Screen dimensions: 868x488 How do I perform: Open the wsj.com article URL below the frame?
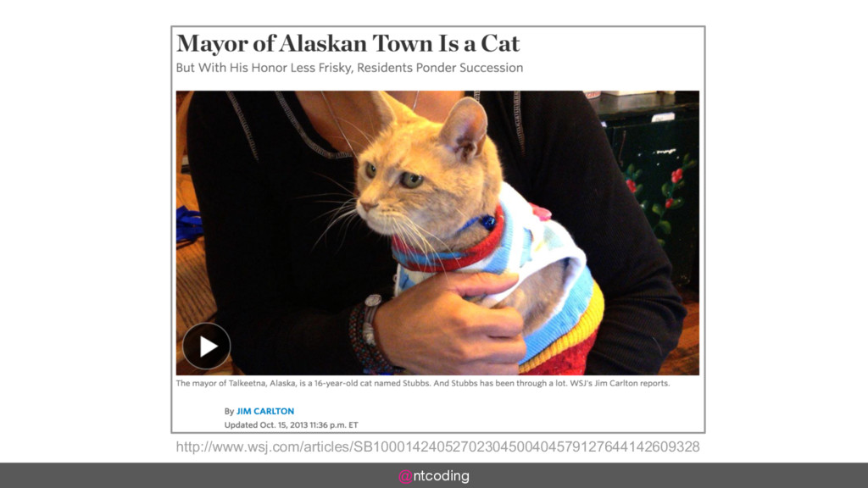point(438,446)
